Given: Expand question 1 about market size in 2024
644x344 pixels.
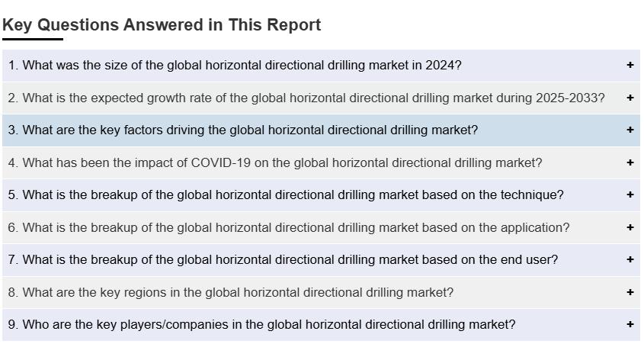Looking at the screenshot, I should click(235, 66).
